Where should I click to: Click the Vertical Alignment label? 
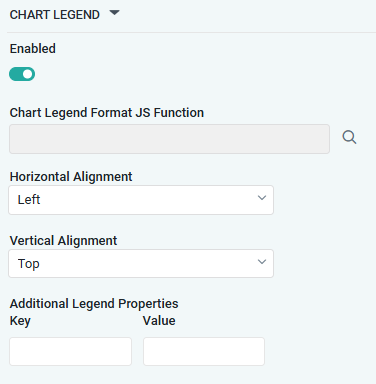63,241
